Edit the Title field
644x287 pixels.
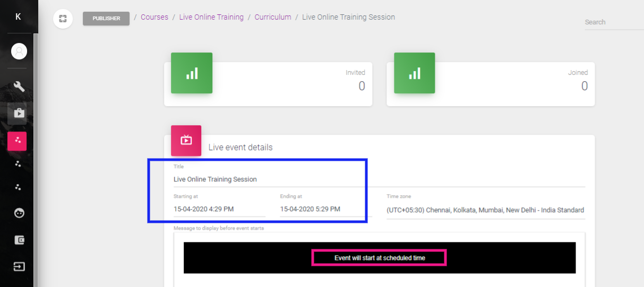tap(379, 179)
